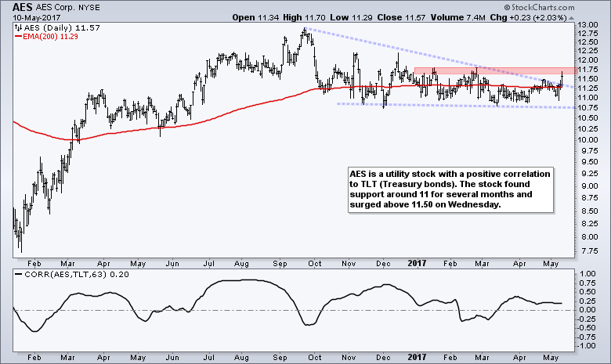The width and height of the screenshot is (611, 364).
Task: Click the red resistance zone rectangle near 11.75
Action: point(496,71)
